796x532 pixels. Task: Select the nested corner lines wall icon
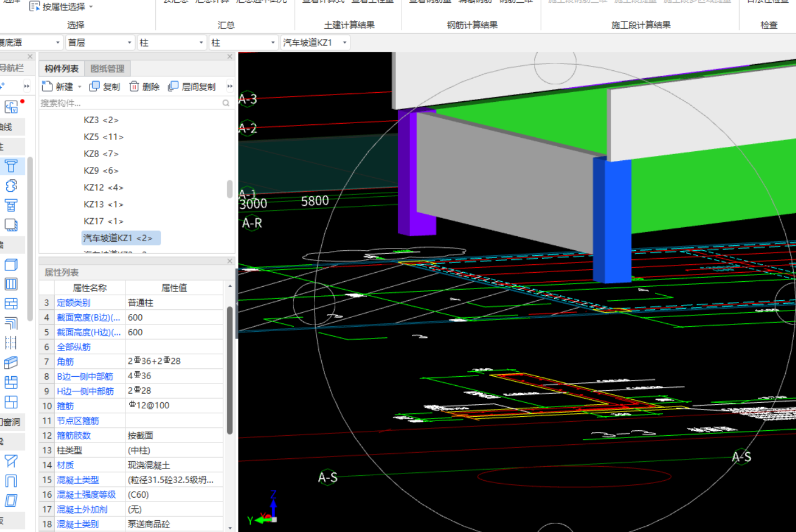tap(11, 323)
